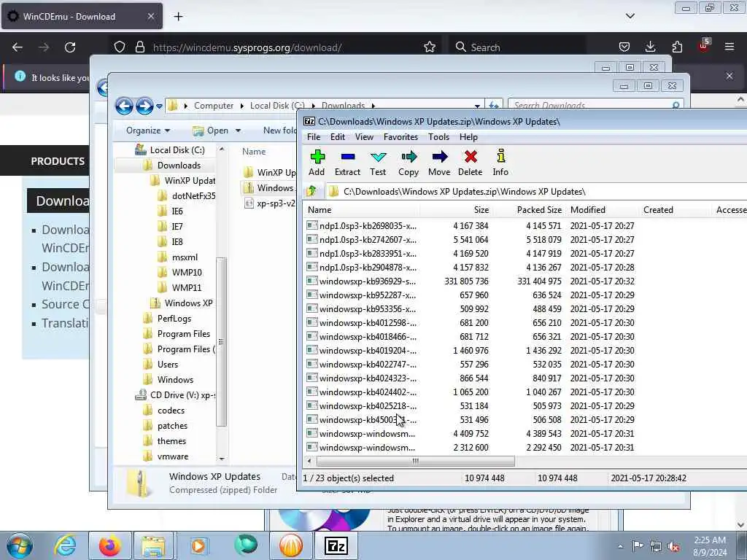Select file ndp1.0sp3-kb2698035-x...
Screen dimensions: 747x560
[x=362, y=226]
